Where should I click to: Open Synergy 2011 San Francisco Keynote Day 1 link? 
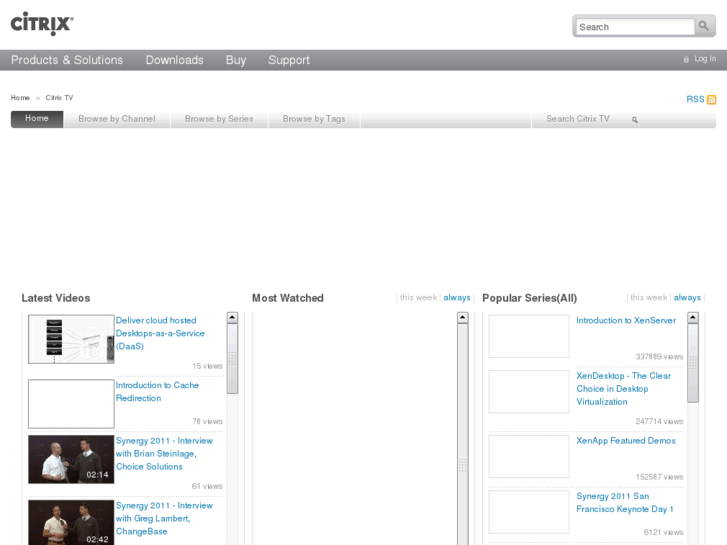coord(625,503)
